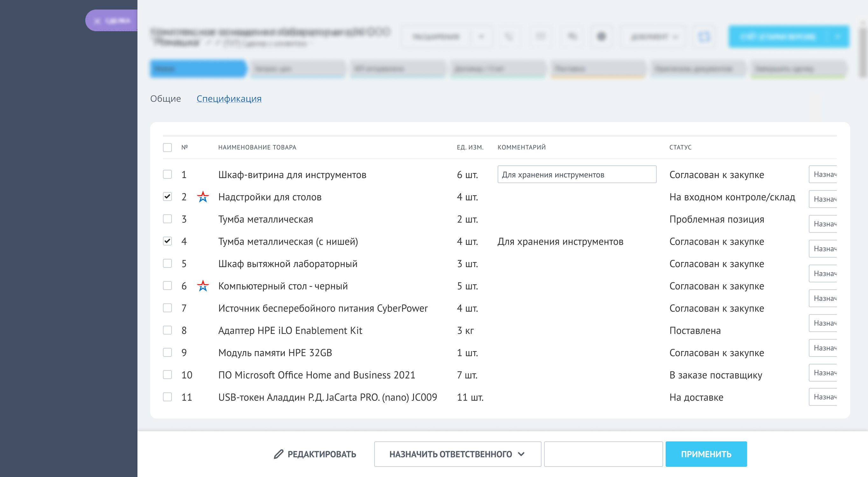Click the pencil icon of Редактировать
The image size is (868, 477).
tap(278, 454)
